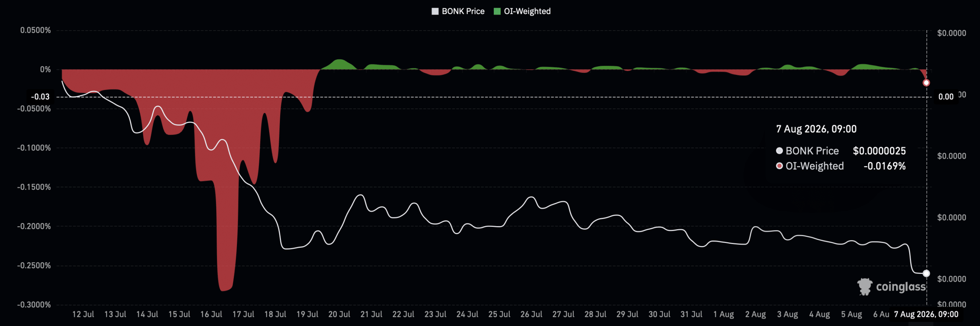Click the '4 Aug' x-axis label

820,314
